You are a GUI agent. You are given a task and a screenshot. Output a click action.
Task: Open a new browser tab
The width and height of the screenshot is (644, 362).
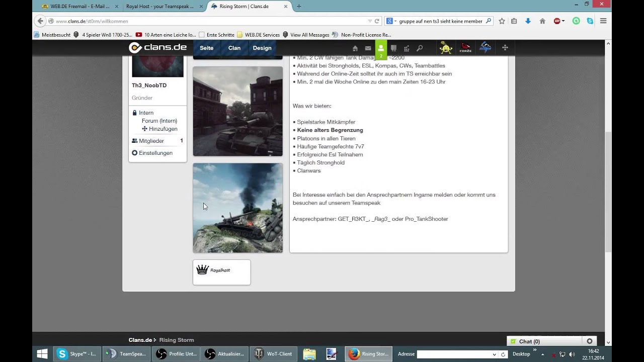[299, 7]
